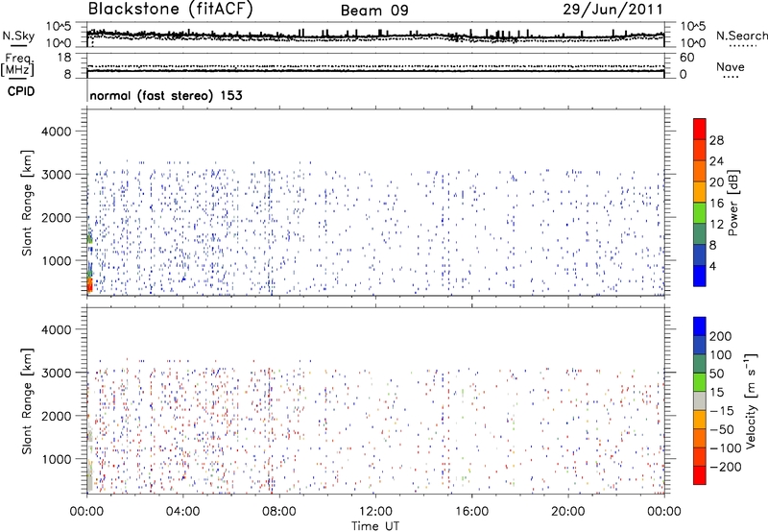Click the "Time UT" axis title
The image size is (768, 532).
pyautogui.click(x=375, y=526)
